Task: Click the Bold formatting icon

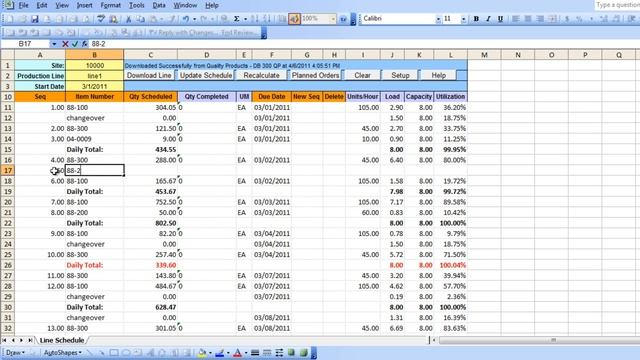Action: 476,19
